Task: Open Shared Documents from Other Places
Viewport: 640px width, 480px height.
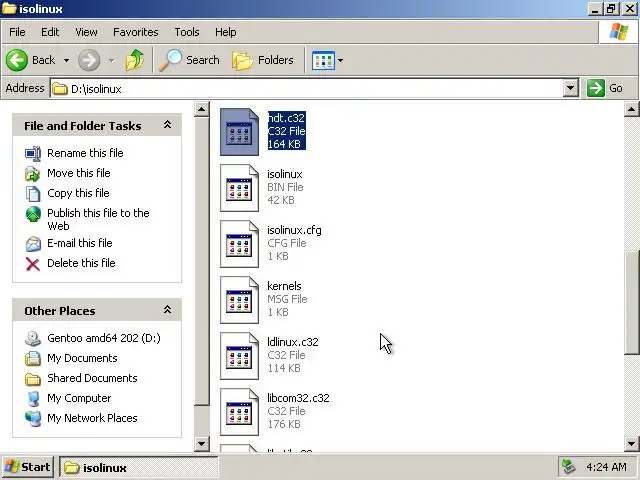Action: click(92, 378)
